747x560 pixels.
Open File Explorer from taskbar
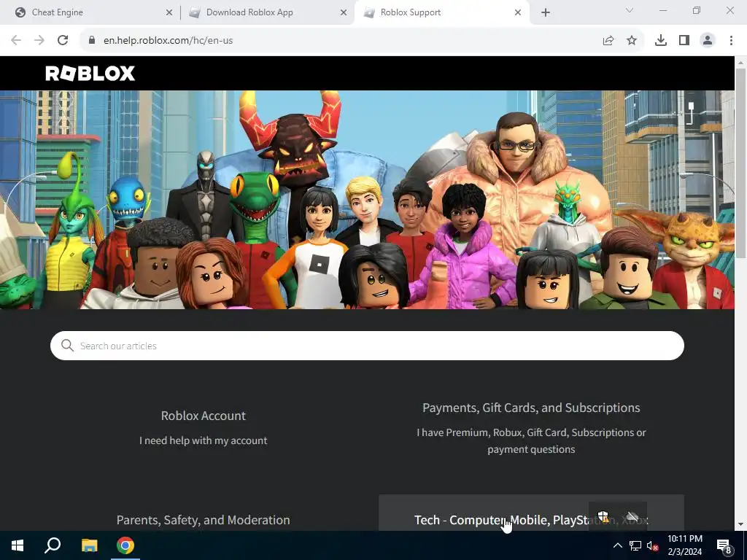89,545
